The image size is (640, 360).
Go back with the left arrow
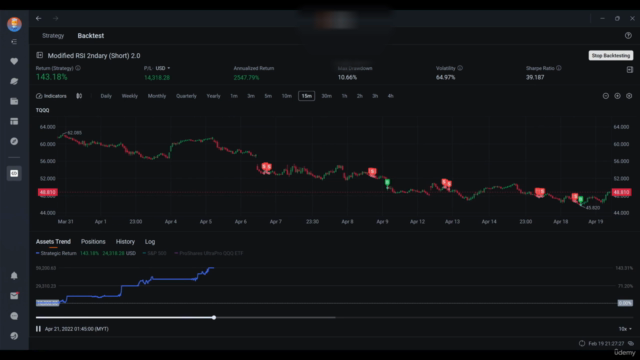click(x=38, y=18)
